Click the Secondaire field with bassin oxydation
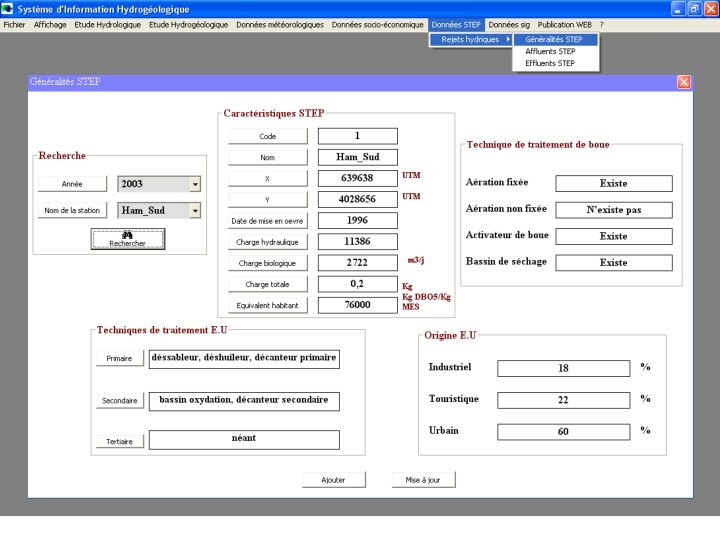 (x=244, y=401)
